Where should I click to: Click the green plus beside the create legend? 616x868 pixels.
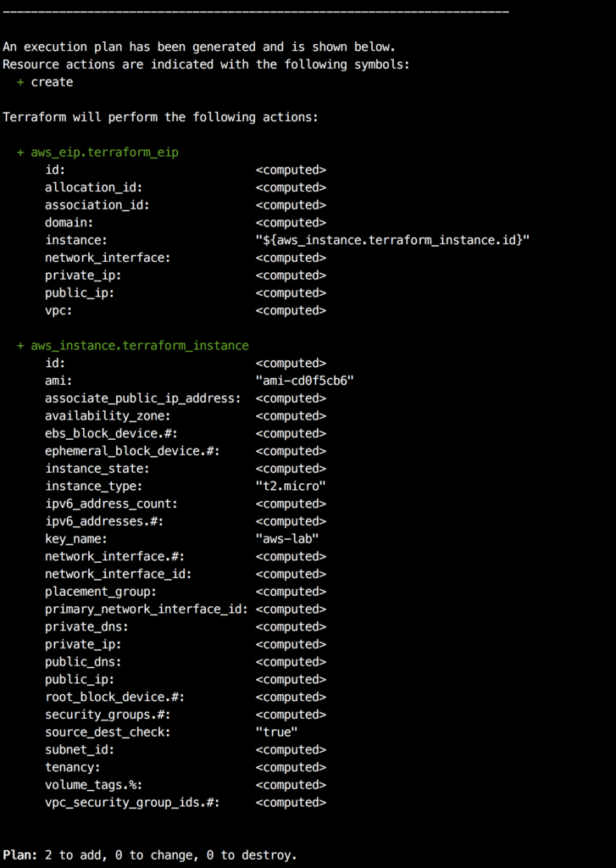pyautogui.click(x=20, y=82)
